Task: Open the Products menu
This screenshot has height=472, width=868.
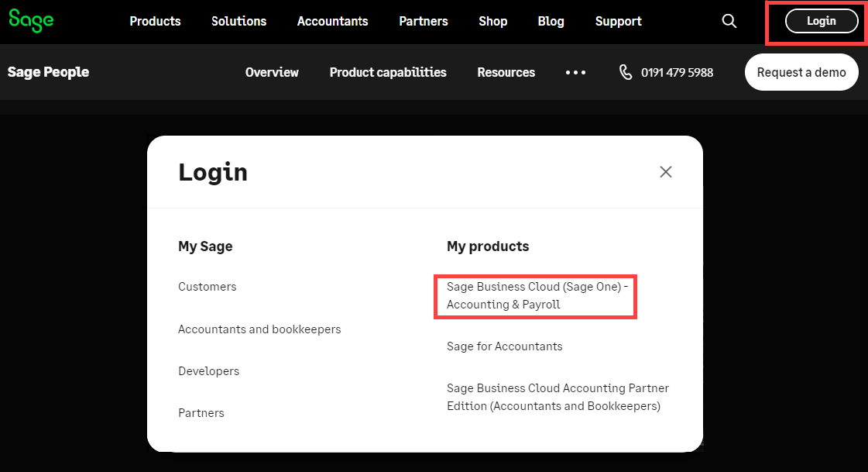Action: pos(155,21)
